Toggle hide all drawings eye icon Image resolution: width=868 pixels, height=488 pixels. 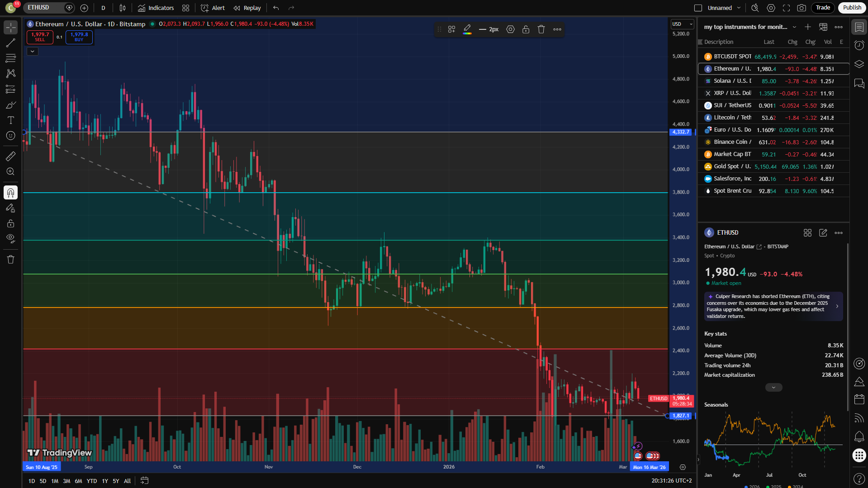pos(10,238)
